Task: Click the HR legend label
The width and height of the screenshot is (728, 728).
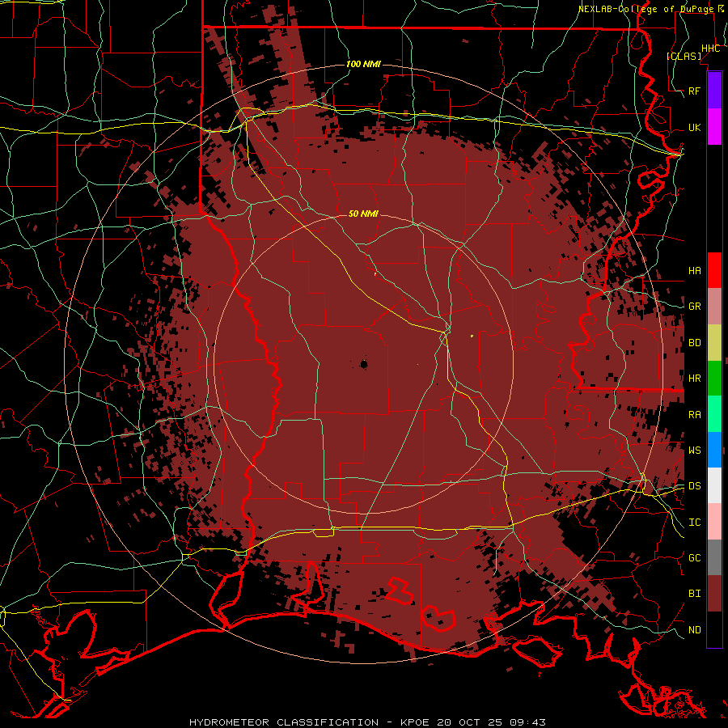Action: point(695,379)
